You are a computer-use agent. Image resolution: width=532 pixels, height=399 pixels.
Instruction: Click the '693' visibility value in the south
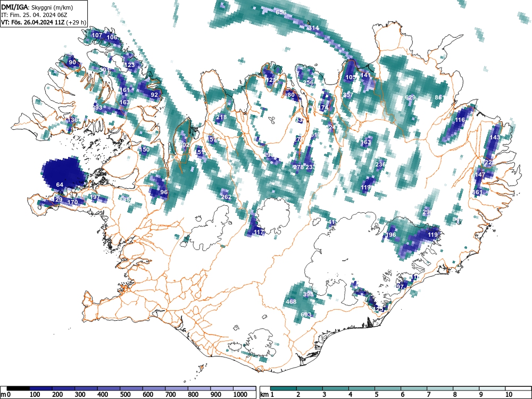pos(306,314)
